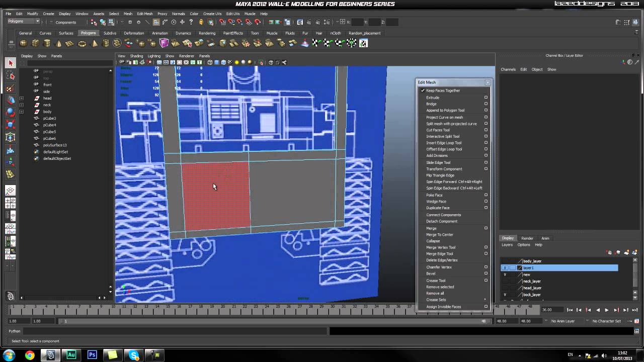Select the Rotate tool in toolbox
The width and height of the screenshot is (644, 362).
click(10, 112)
